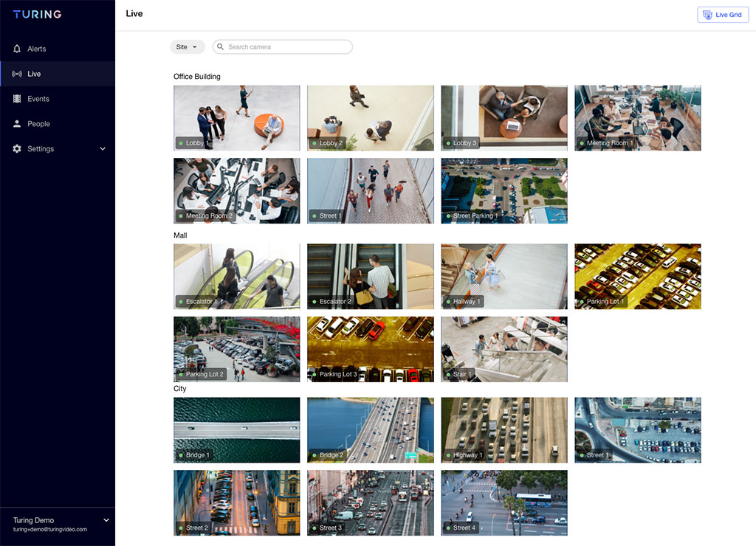The height and width of the screenshot is (546, 756).
Task: Click the People person icon
Action: (x=17, y=124)
